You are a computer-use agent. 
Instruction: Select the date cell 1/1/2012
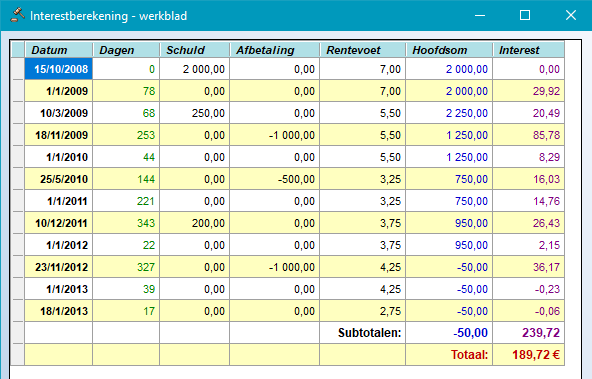(x=59, y=245)
